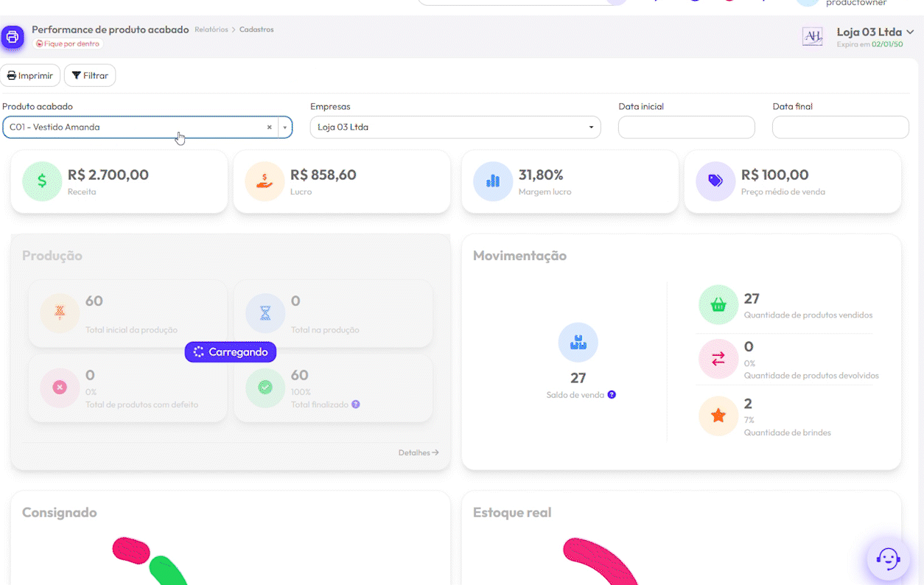Click the Data inicial input field
Screen dimensions: 924x585
point(686,127)
